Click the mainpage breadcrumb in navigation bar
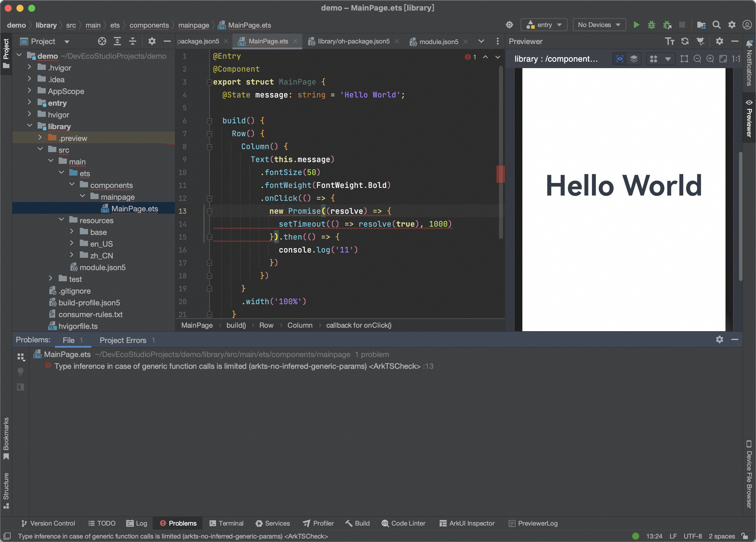 (194, 25)
